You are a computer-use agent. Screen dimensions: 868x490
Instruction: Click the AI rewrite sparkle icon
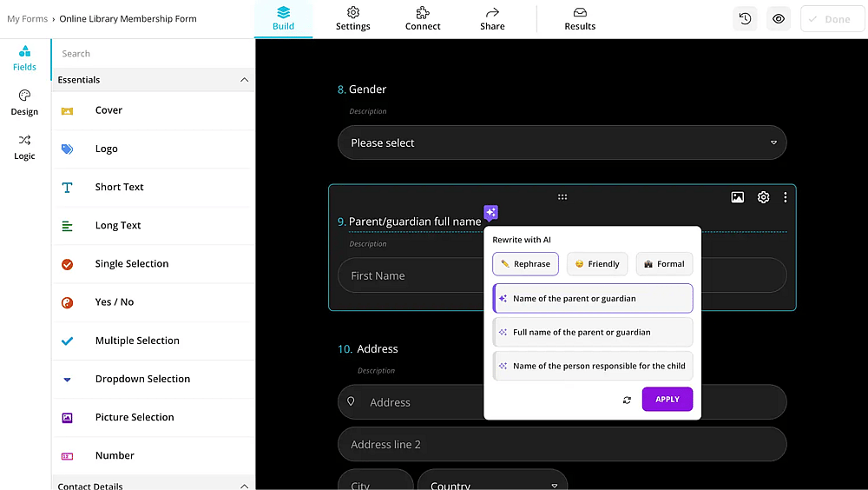tap(491, 212)
